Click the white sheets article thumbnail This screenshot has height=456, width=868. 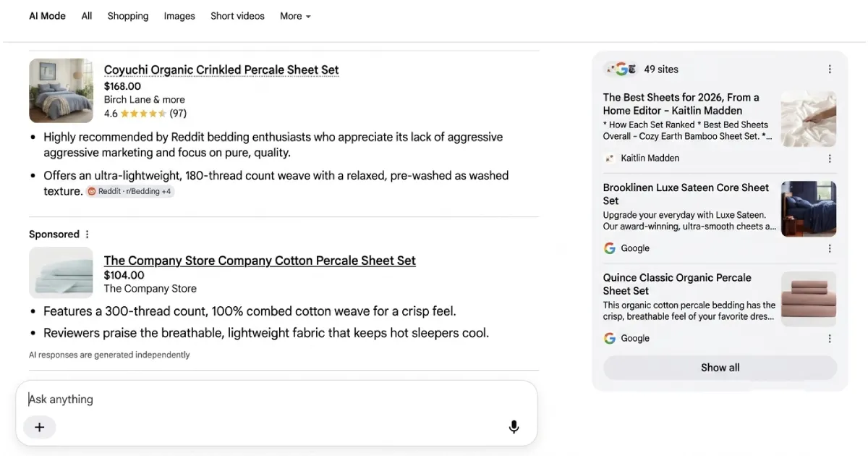point(809,119)
